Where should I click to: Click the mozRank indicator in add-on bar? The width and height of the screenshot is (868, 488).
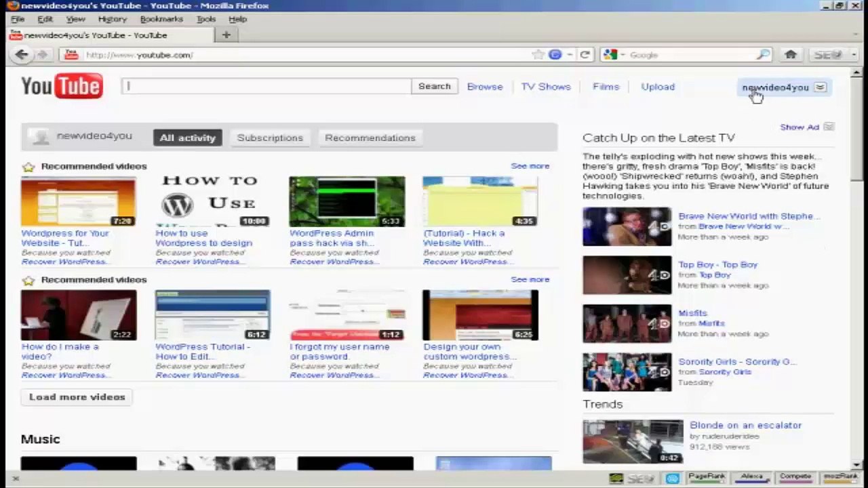(841, 477)
